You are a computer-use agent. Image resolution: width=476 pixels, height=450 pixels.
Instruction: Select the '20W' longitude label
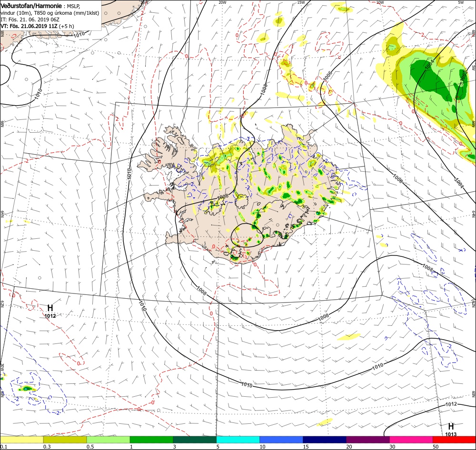(x=222, y=2)
